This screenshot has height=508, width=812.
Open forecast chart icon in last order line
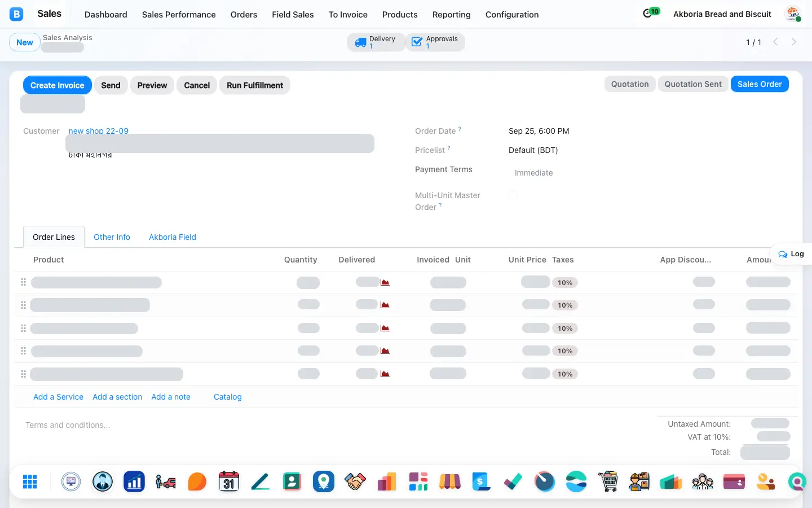[x=385, y=374]
